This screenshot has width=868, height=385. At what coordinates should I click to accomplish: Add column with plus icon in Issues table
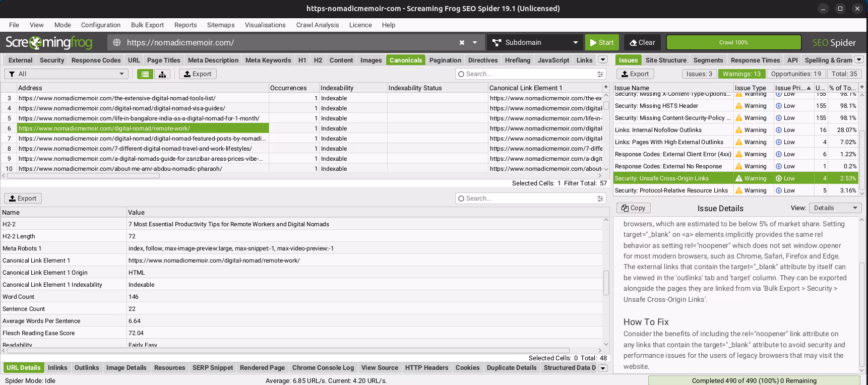862,87
